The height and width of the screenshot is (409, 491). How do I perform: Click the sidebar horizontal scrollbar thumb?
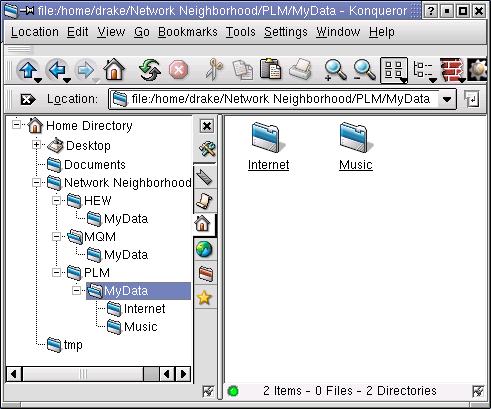(x=83, y=374)
